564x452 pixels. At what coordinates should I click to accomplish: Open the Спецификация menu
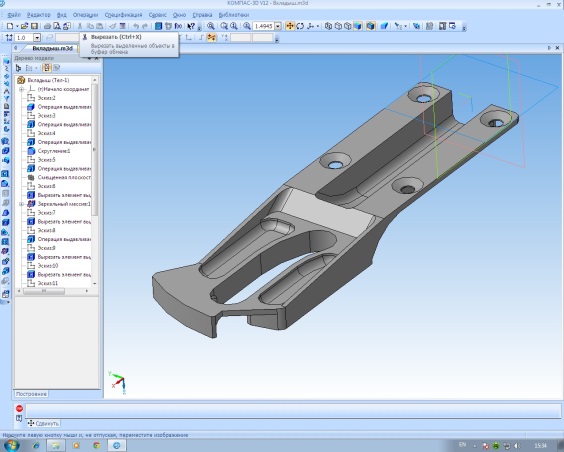coord(123,15)
